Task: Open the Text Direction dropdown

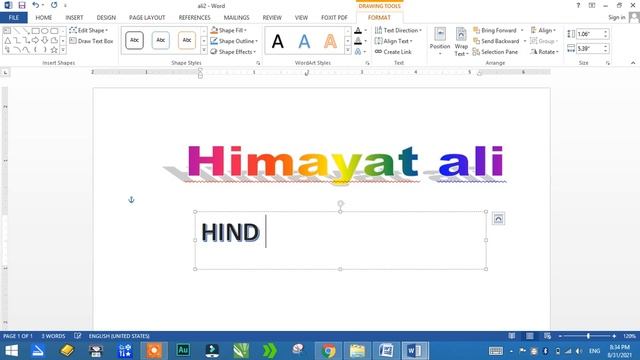Action: click(x=398, y=30)
